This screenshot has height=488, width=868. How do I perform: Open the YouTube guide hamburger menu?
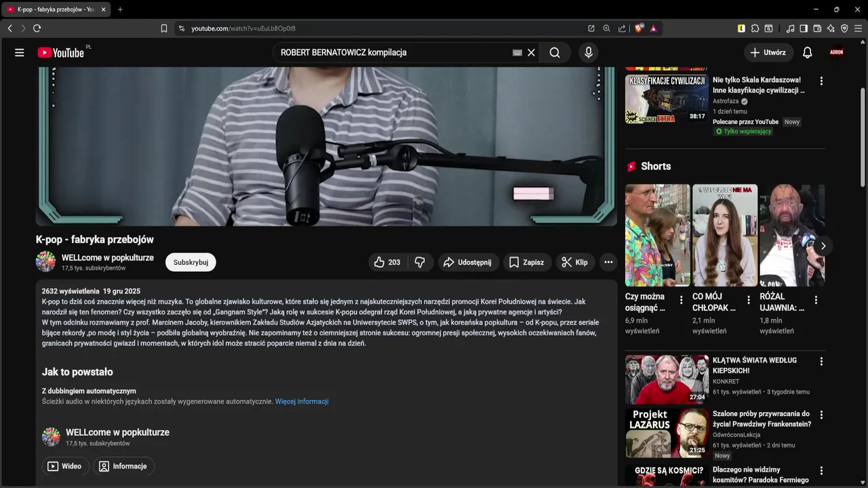pos(20,52)
